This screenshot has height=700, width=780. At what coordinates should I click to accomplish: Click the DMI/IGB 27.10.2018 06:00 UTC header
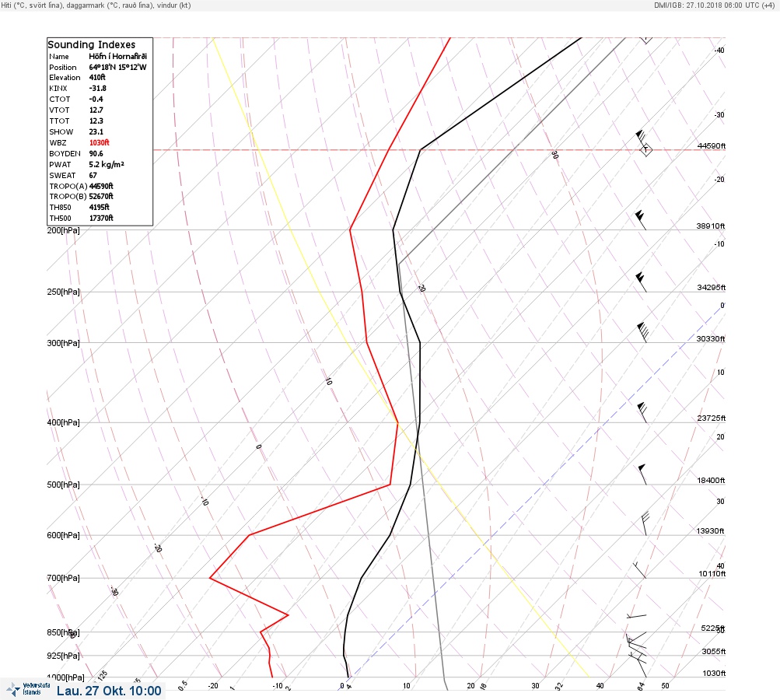pos(715,5)
